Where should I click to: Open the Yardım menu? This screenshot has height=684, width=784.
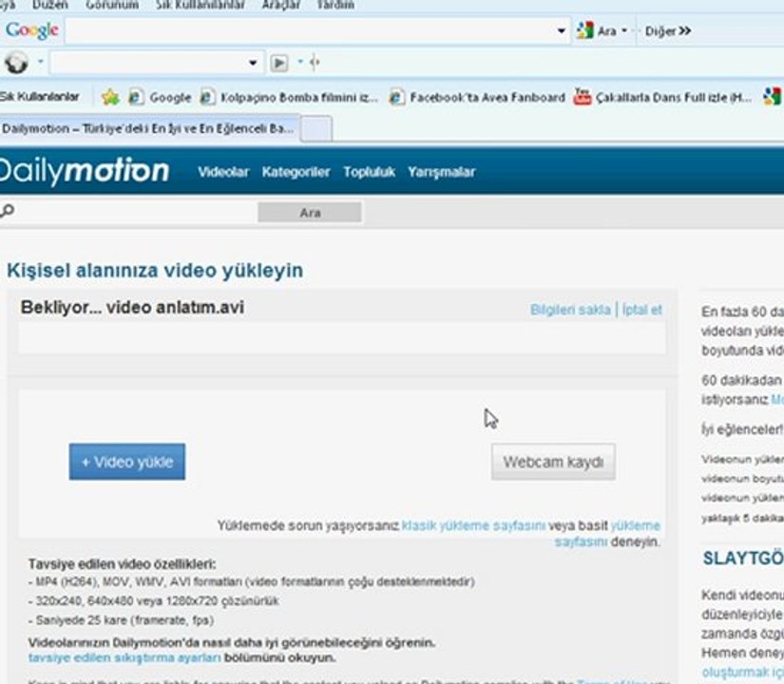click(335, 5)
